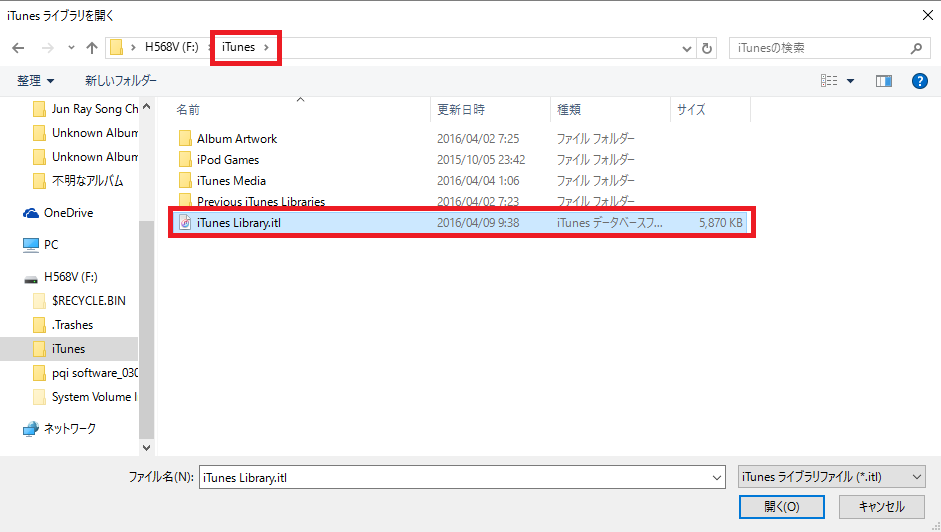Click the magnifier search icon
The image size is (941, 532).
[x=916, y=48]
